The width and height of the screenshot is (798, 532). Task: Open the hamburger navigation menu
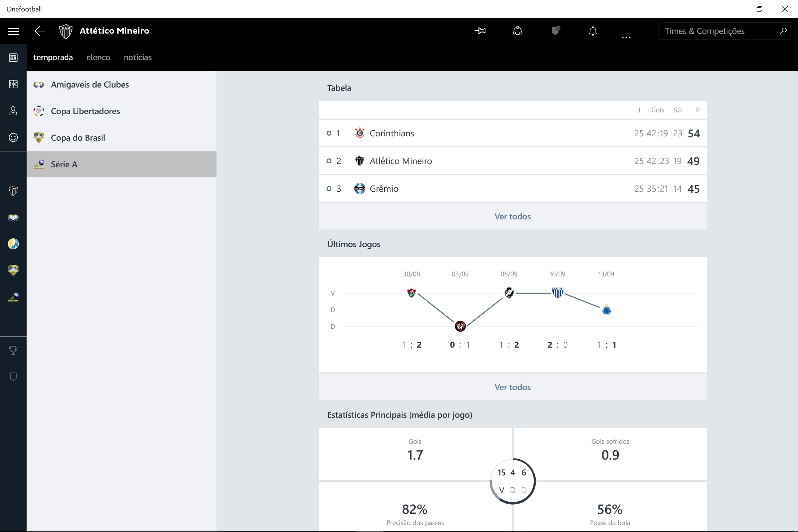point(13,31)
